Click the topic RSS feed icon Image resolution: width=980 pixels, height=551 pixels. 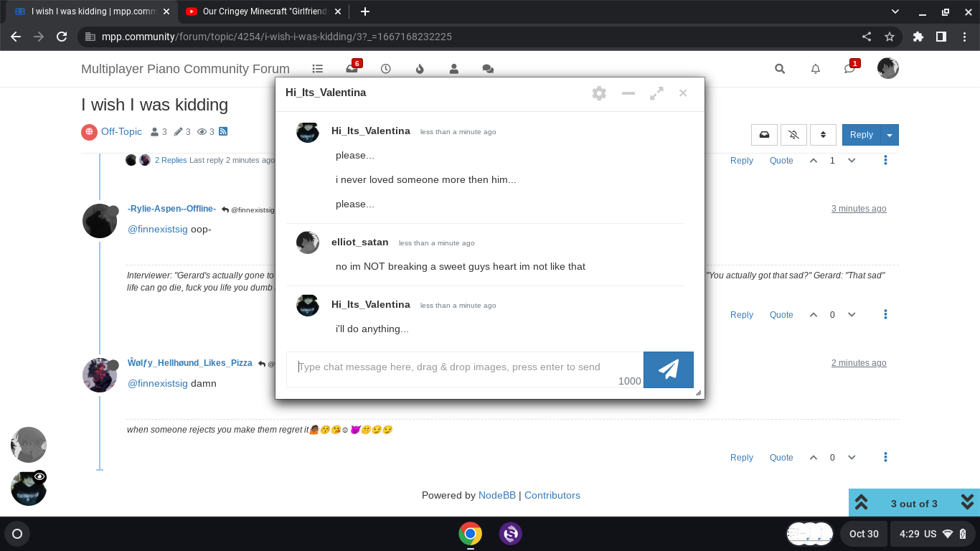223,131
